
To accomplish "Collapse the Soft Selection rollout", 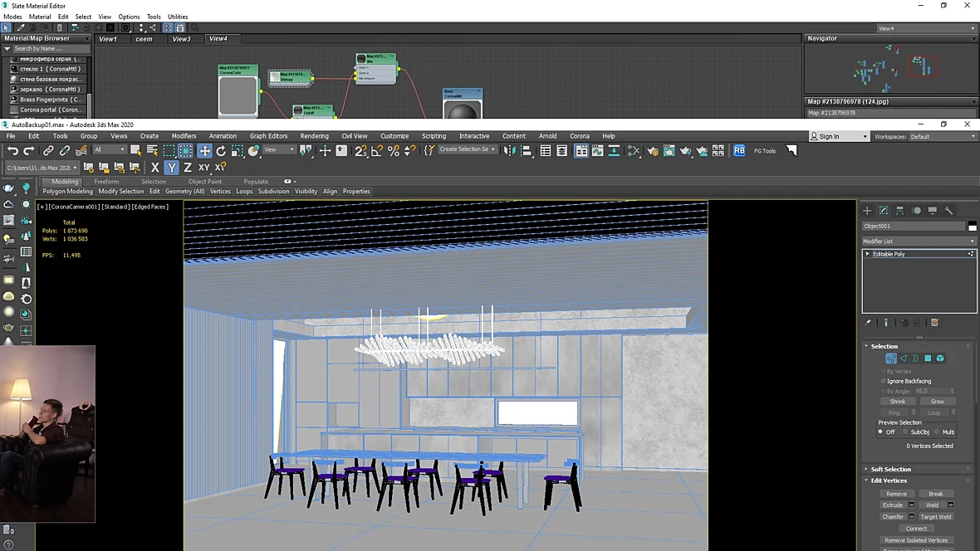I will click(x=890, y=469).
